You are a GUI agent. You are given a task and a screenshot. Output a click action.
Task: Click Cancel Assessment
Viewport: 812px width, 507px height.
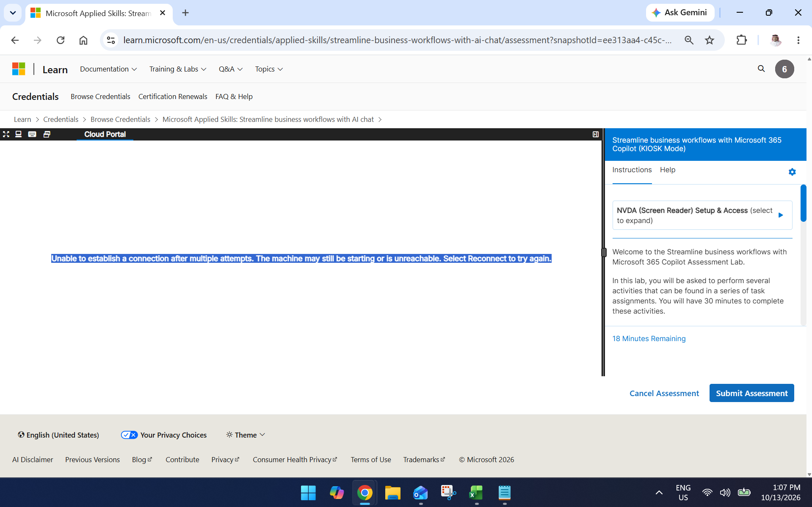[x=664, y=393]
